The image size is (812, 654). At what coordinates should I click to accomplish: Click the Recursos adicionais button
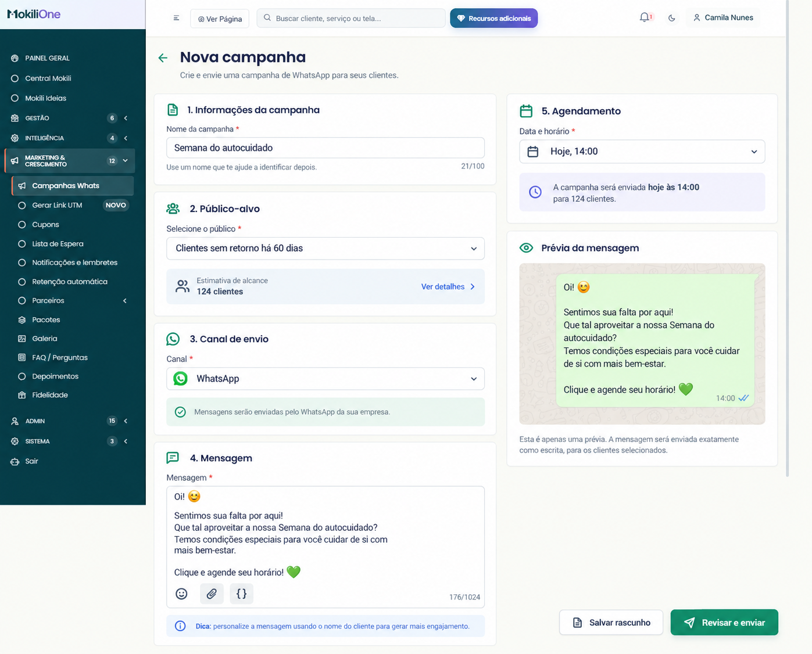pyautogui.click(x=494, y=19)
